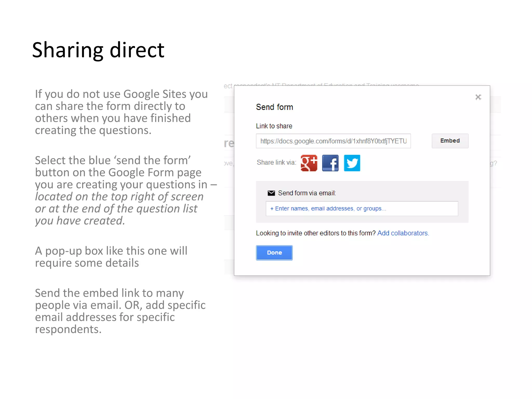
Task: Share the form link via Google+ icon
Action: [309, 163]
